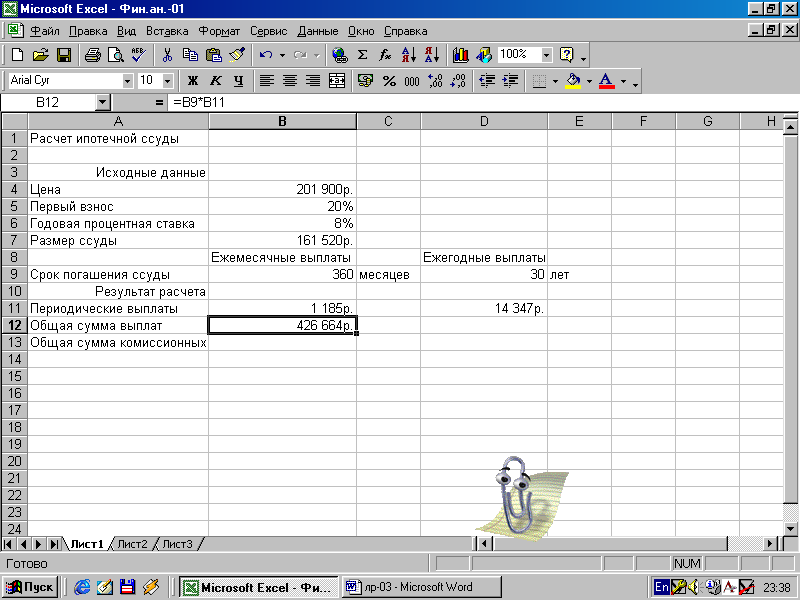The image size is (800, 600).
Task: Click the Пуск start button
Action: [x=30, y=587]
